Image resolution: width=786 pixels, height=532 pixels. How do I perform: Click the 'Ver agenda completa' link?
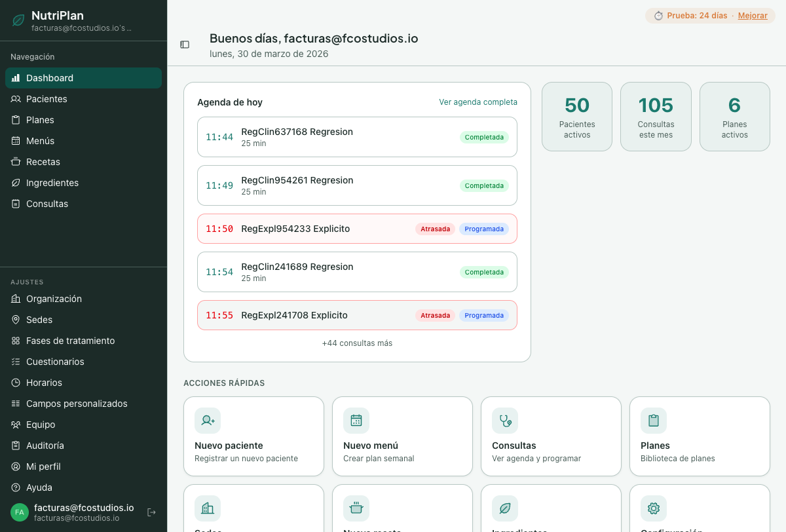[x=477, y=102]
